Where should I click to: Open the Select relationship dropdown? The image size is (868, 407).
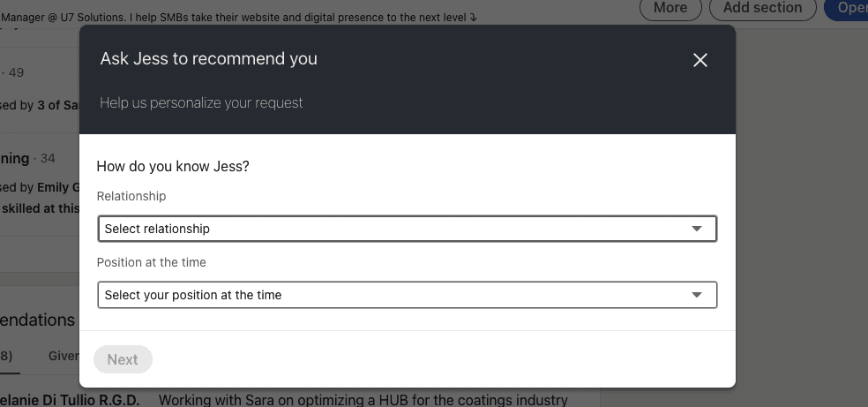408,229
